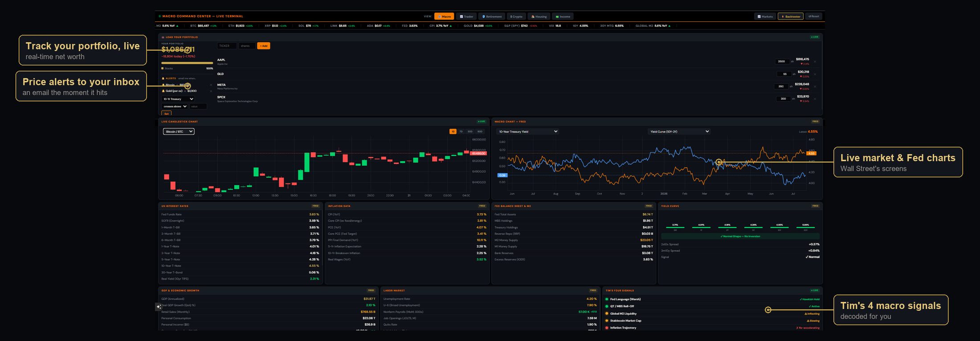Click the Fed Language (Warsh) signal row
Screen dimensions: 980x341
(x=712, y=299)
